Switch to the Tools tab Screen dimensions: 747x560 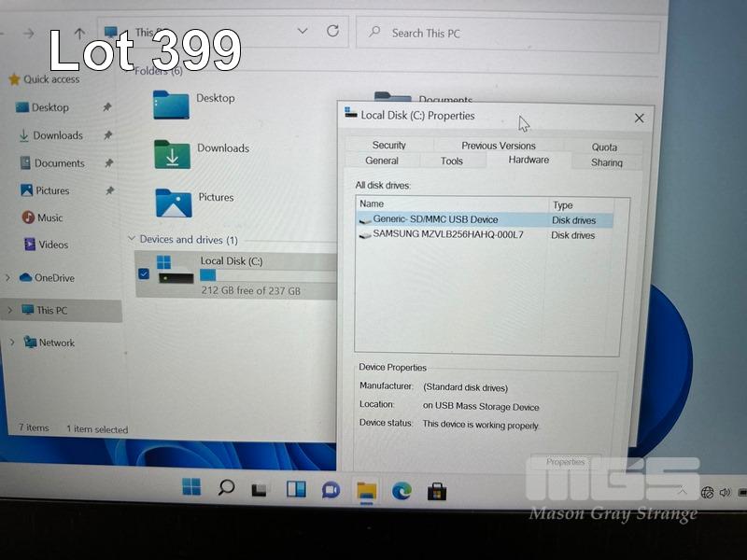click(x=451, y=161)
